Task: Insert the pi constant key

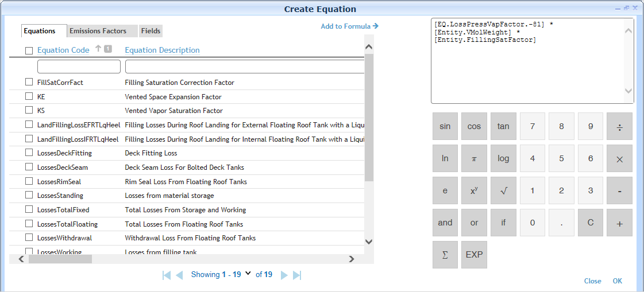Action: (474, 158)
